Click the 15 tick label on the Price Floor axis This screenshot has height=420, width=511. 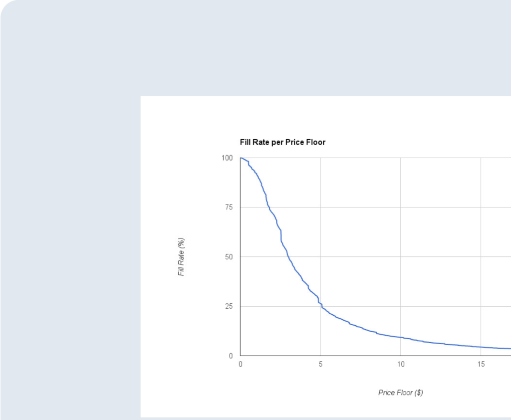click(x=481, y=364)
